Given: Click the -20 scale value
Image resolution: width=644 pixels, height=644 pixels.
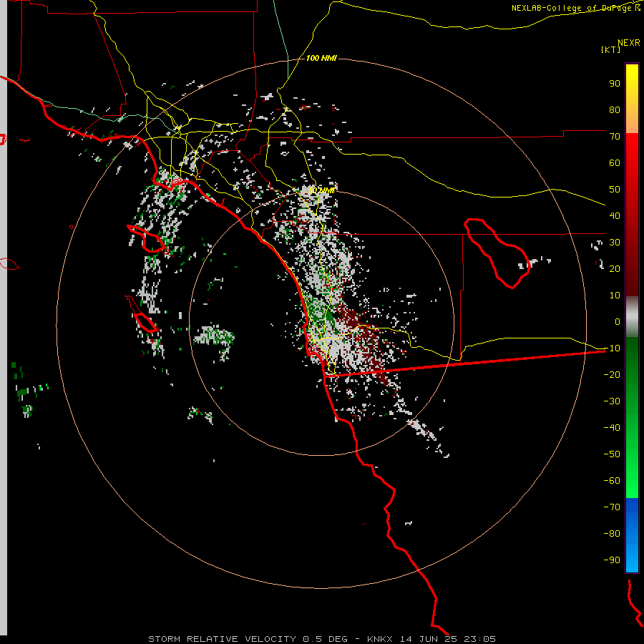Looking at the screenshot, I should coord(612,375).
